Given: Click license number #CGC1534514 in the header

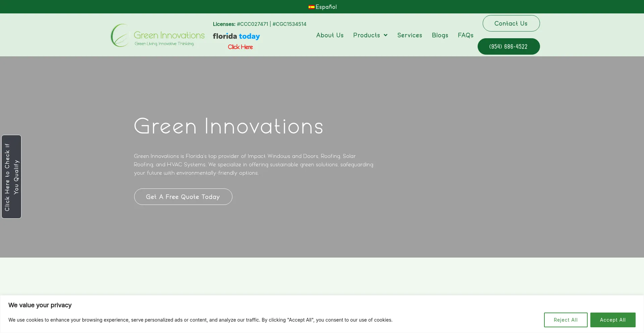Looking at the screenshot, I should (x=289, y=24).
